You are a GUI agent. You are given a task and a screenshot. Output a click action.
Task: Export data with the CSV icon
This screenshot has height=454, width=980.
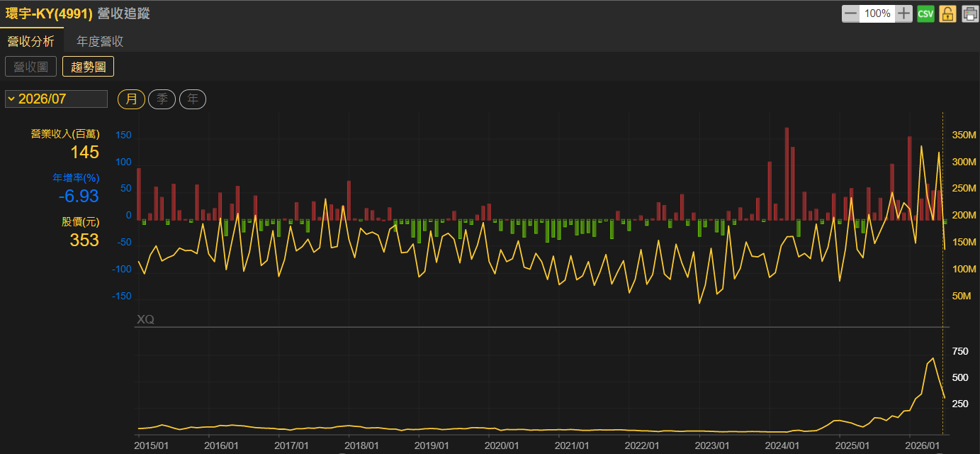pyautogui.click(x=925, y=13)
